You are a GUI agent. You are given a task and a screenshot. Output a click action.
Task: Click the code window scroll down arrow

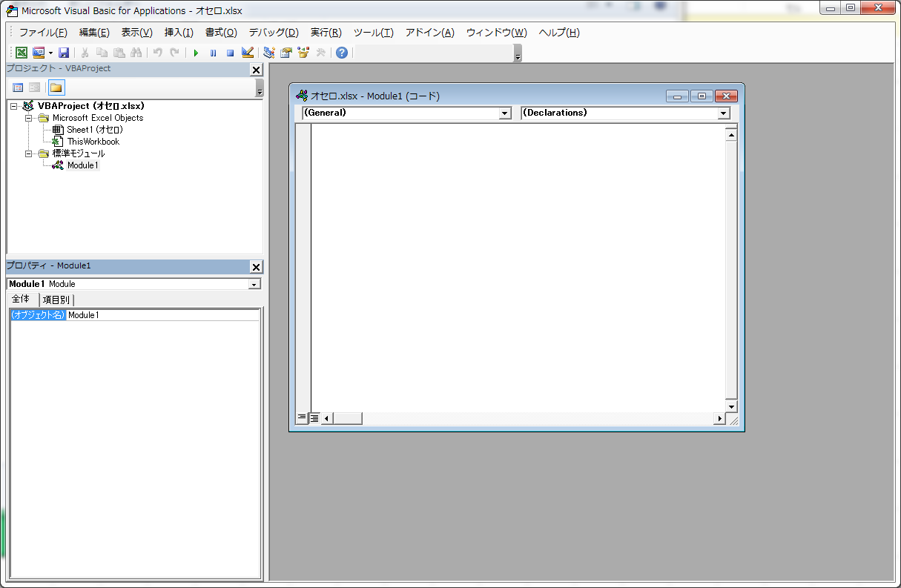731,406
